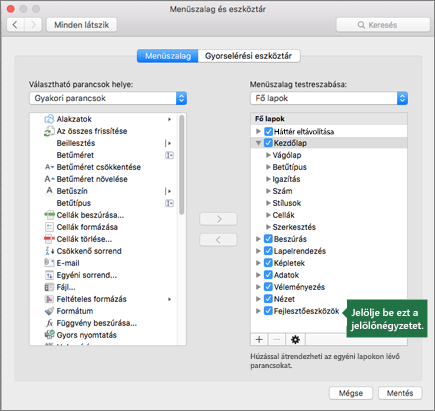
Task: Click the Fájl command icon
Action: pos(49,287)
